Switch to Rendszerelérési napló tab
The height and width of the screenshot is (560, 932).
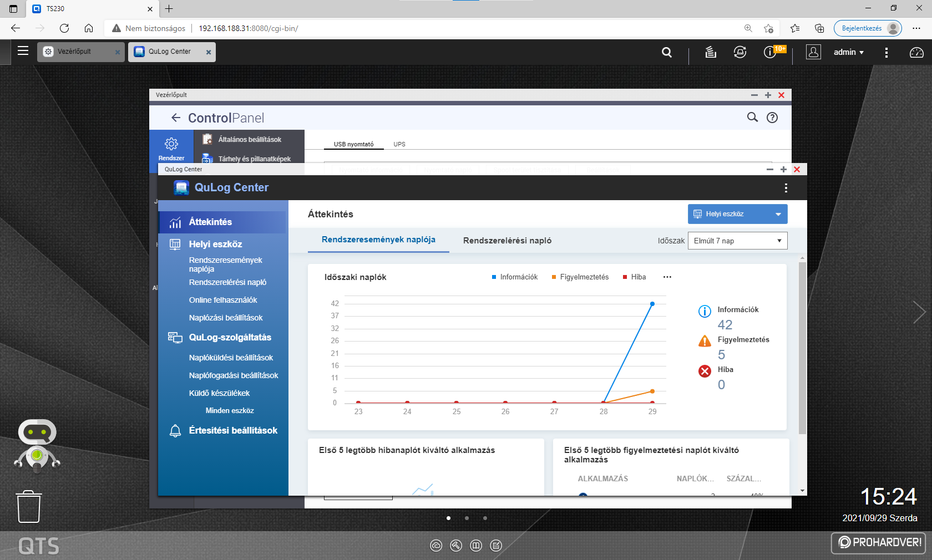(507, 241)
